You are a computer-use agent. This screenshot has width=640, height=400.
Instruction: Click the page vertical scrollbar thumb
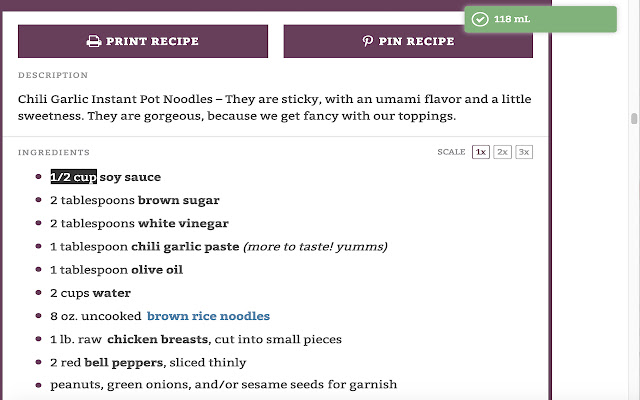634,119
